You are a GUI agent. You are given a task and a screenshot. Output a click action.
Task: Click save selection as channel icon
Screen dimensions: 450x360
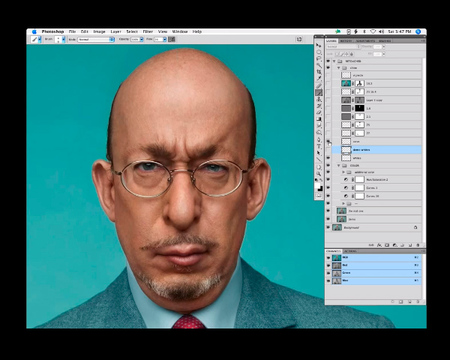click(401, 302)
